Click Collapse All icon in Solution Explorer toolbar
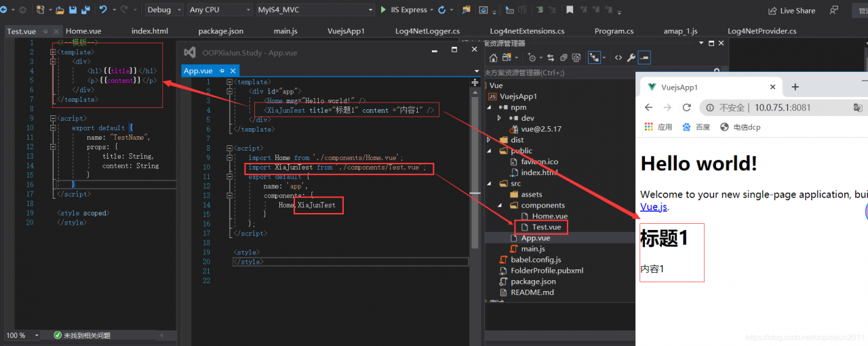 pyautogui.click(x=563, y=58)
